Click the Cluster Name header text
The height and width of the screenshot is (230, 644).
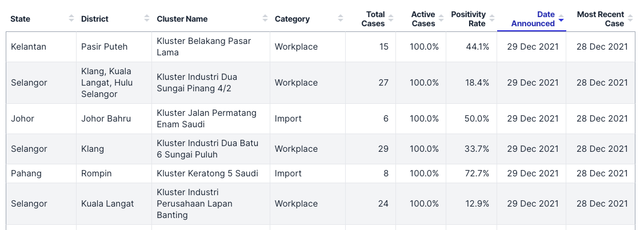point(182,19)
